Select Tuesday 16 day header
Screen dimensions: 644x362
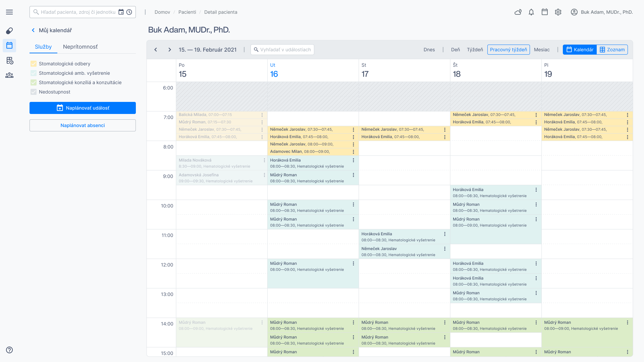point(313,70)
